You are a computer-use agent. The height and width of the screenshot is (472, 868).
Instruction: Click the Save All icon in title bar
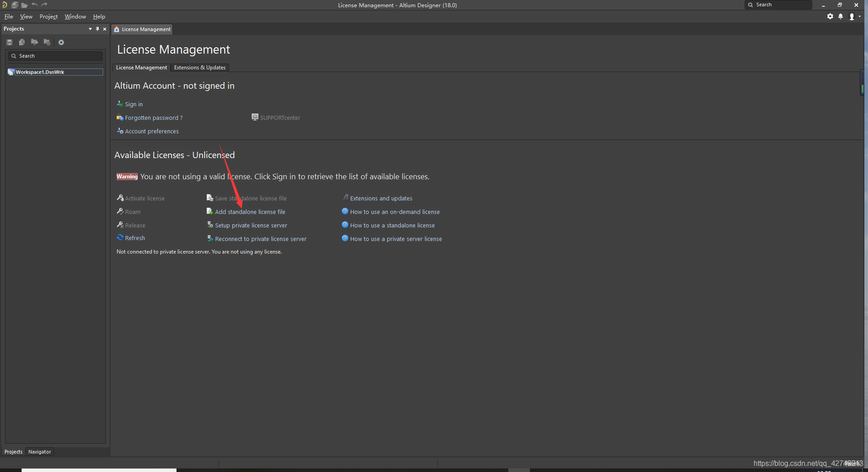(14, 5)
